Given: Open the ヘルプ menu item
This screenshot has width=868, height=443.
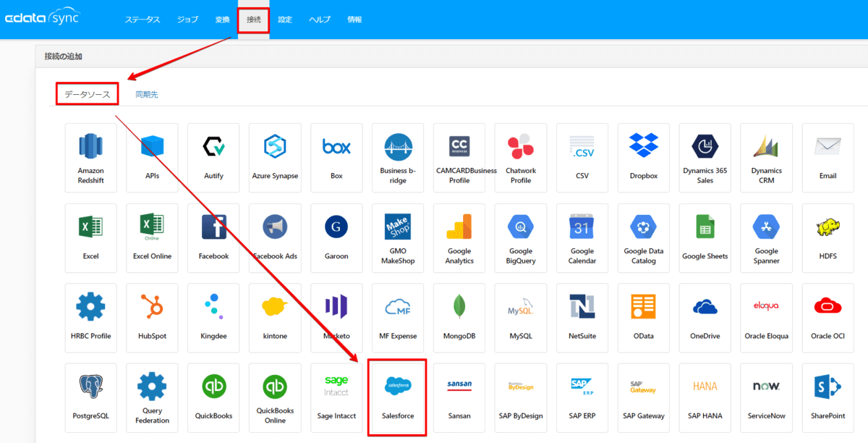Looking at the screenshot, I should (x=319, y=20).
